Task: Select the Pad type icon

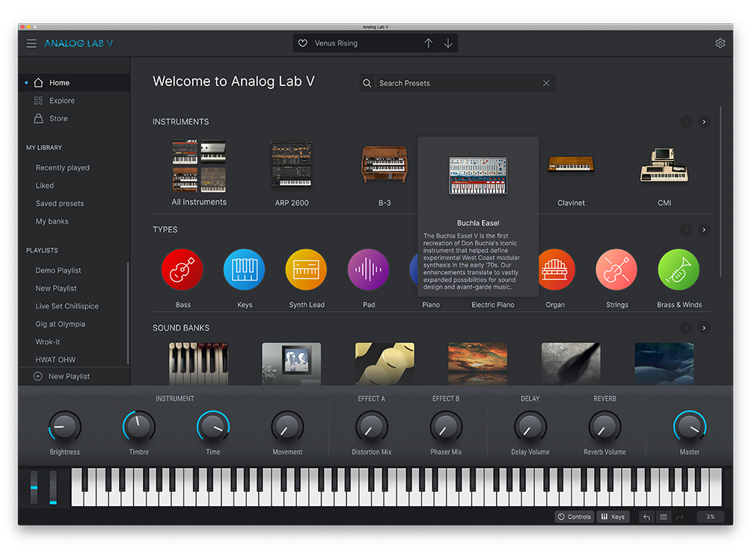Action: [368, 269]
